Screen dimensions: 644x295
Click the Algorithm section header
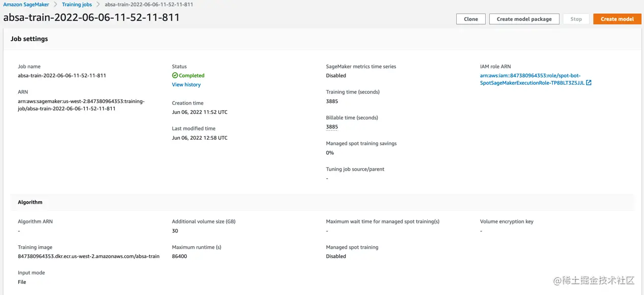[30, 202]
